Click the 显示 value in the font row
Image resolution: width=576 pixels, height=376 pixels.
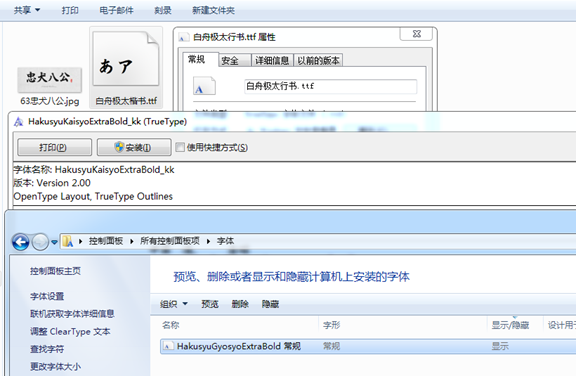(x=500, y=346)
